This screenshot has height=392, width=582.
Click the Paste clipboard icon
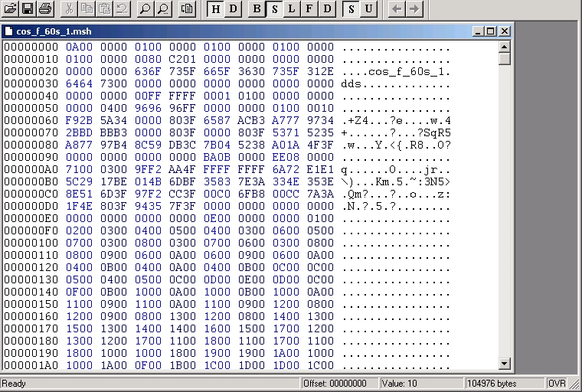click(x=103, y=9)
